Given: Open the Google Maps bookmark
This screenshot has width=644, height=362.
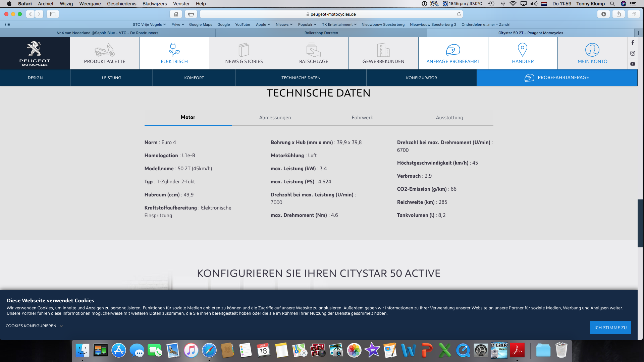Looking at the screenshot, I should 201,24.
